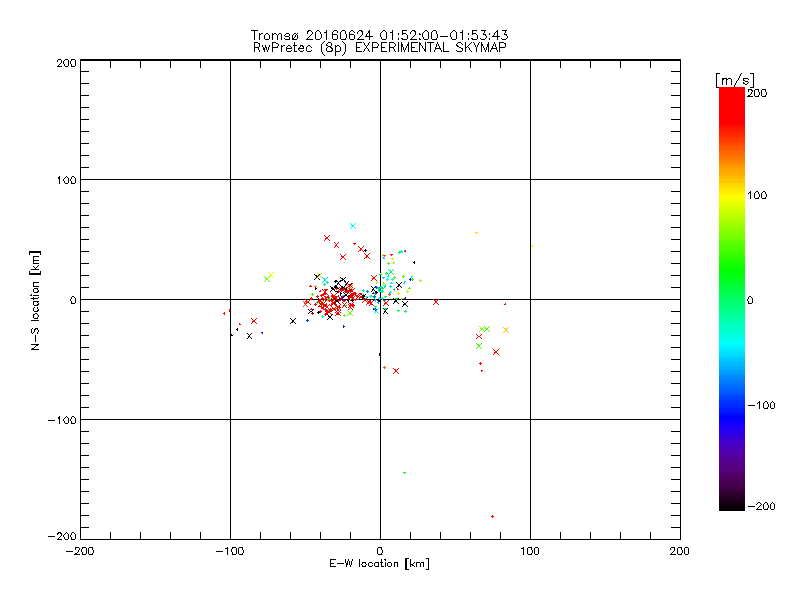Click the red dot near the bottom right of the plot
800x600 pixels.
(492, 517)
